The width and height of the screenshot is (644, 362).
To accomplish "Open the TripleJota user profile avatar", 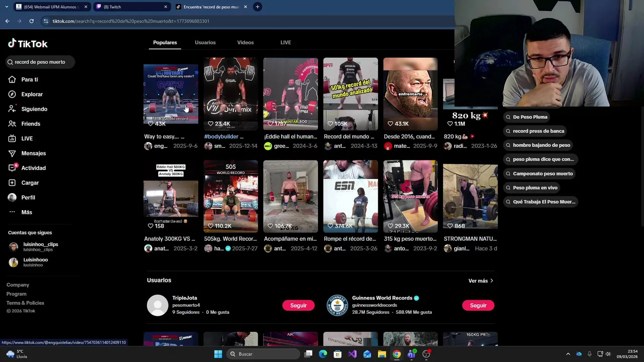I will [x=157, y=305].
